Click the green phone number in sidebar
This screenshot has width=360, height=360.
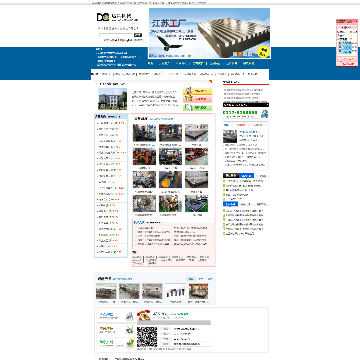coord(240,113)
